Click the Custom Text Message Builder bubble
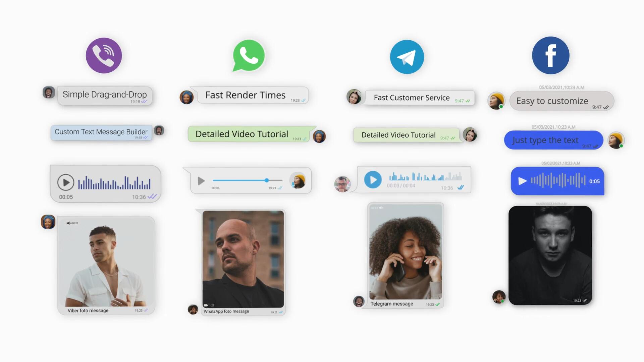Viewport: 644px width, 362px height. (x=101, y=131)
